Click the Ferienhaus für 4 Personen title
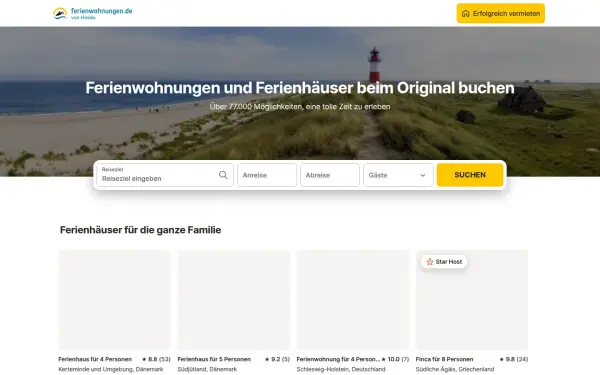The image size is (600, 375). [x=95, y=359]
